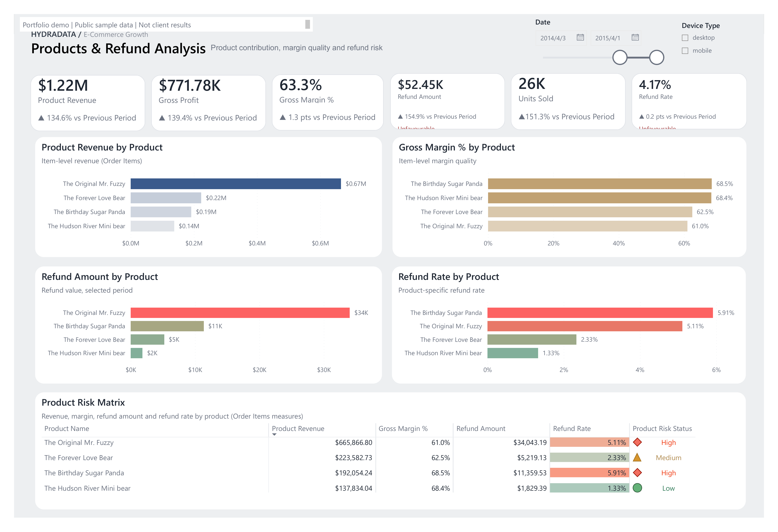Click the up-triangle indicator on Gross Margin % card
The height and width of the screenshot is (532, 778).
point(283,117)
